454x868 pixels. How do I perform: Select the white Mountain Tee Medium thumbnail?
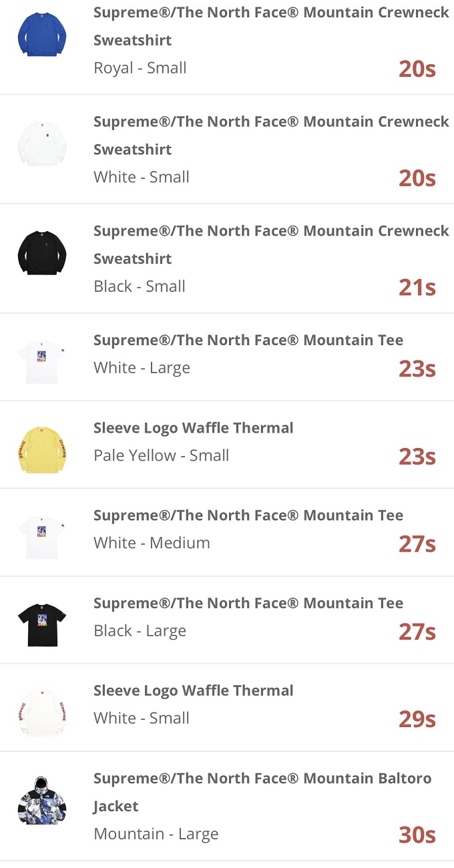tap(42, 536)
